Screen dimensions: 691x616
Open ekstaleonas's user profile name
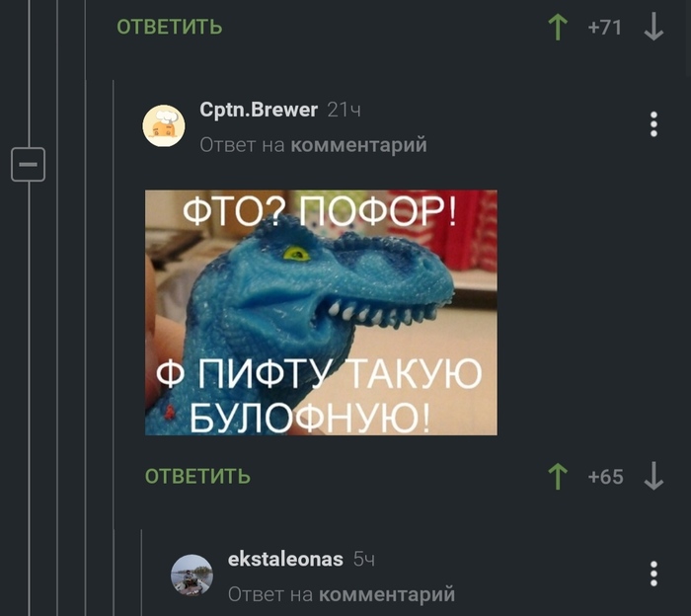click(x=285, y=559)
